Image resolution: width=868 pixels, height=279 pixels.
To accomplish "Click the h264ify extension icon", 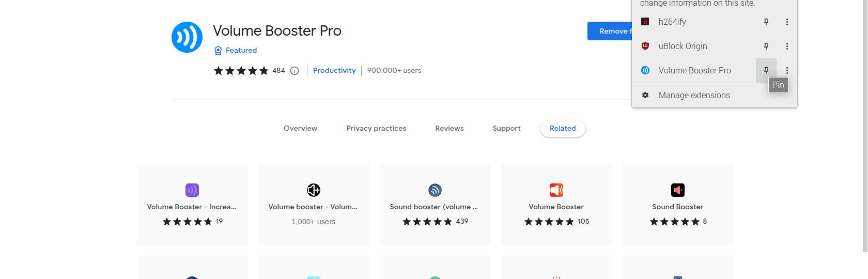I will pyautogui.click(x=645, y=22).
